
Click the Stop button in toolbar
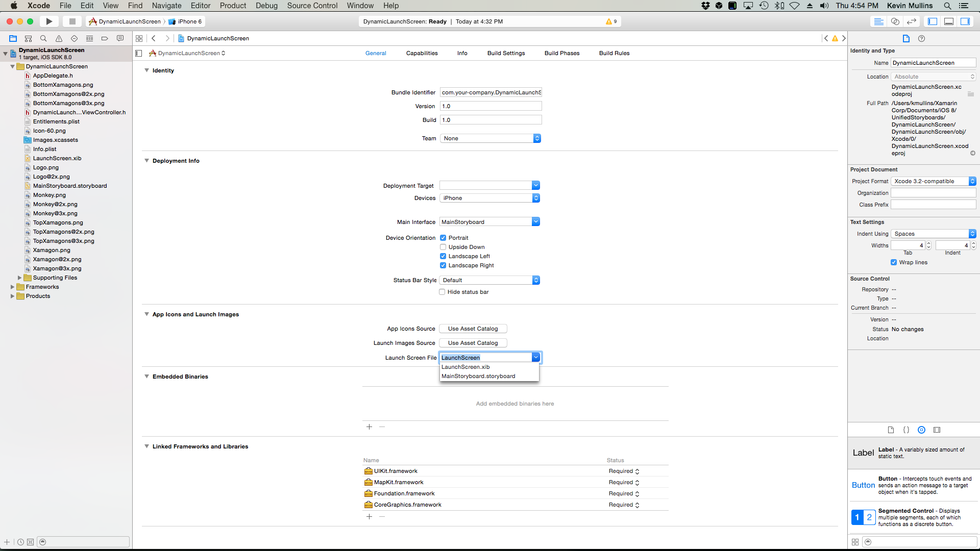[72, 21]
